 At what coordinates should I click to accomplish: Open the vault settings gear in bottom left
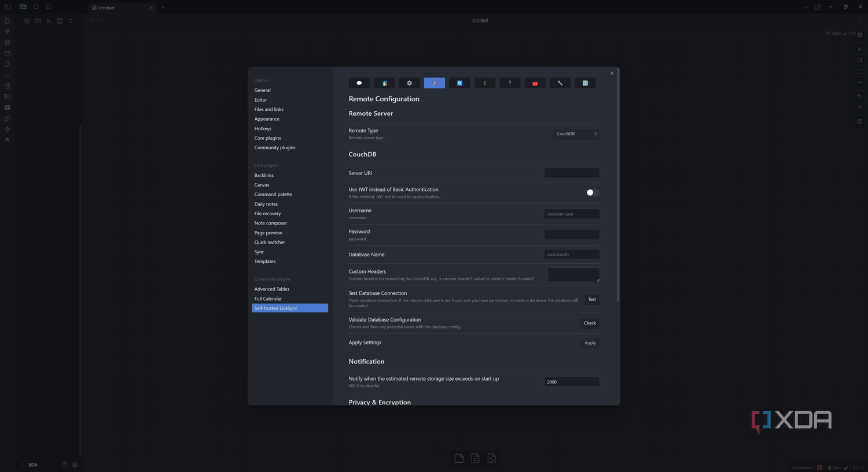click(x=75, y=464)
